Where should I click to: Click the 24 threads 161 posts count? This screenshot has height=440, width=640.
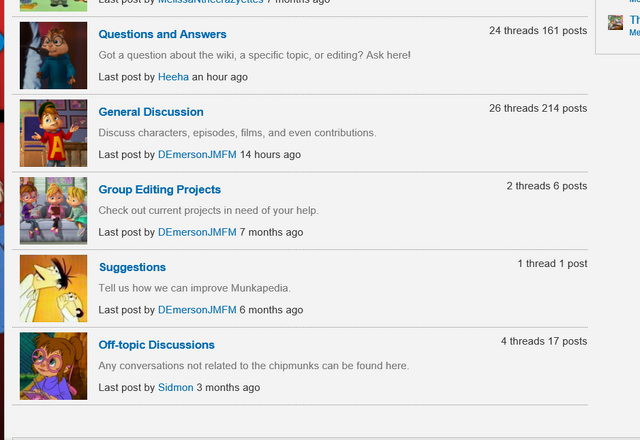pos(538,31)
